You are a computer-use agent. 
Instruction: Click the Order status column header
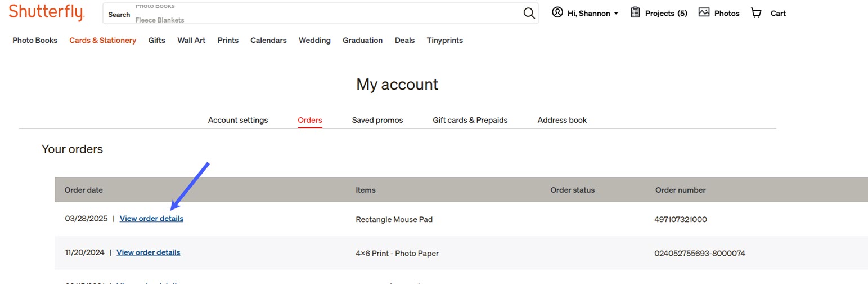click(x=573, y=190)
